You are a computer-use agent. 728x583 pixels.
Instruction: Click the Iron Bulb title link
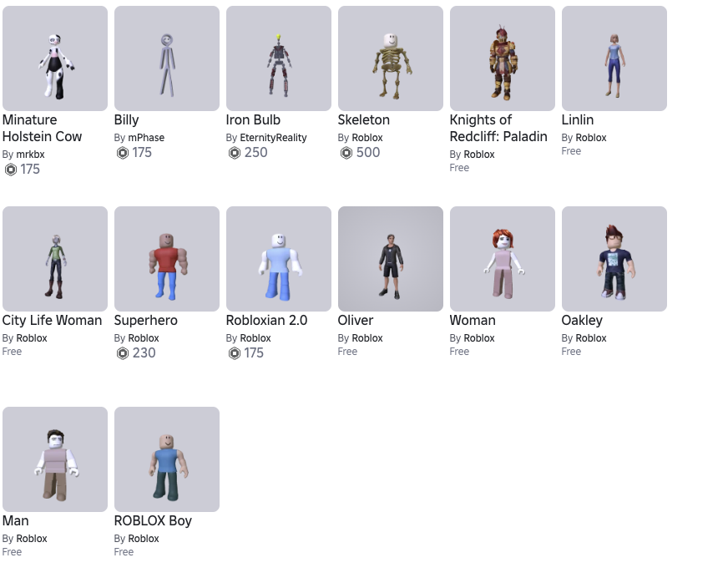pyautogui.click(x=253, y=119)
